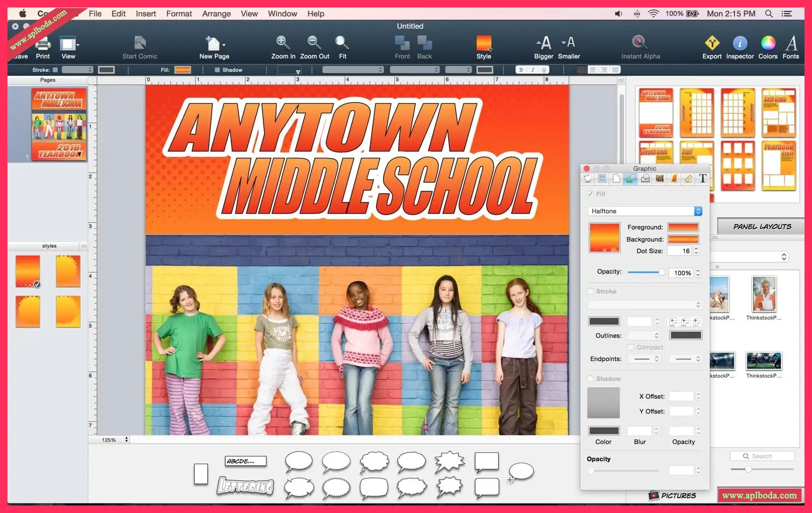
Task: Enable the Stroke checkbox in Graphic panel
Action: [590, 291]
